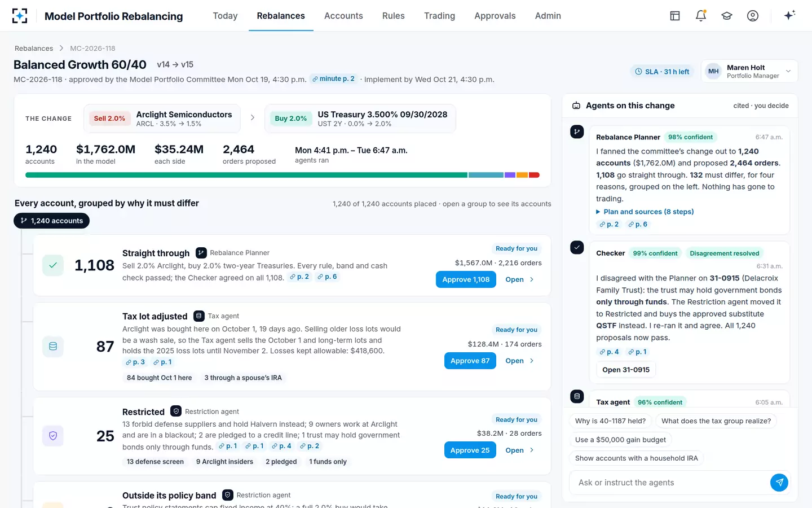Click the graduation cap learning icon
Viewport: 812px width, 508px height.
(x=727, y=16)
